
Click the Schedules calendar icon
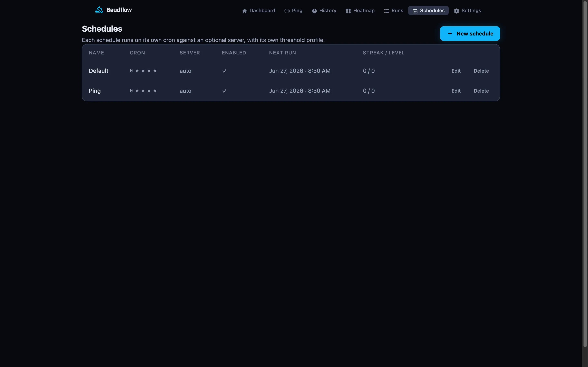[415, 11]
